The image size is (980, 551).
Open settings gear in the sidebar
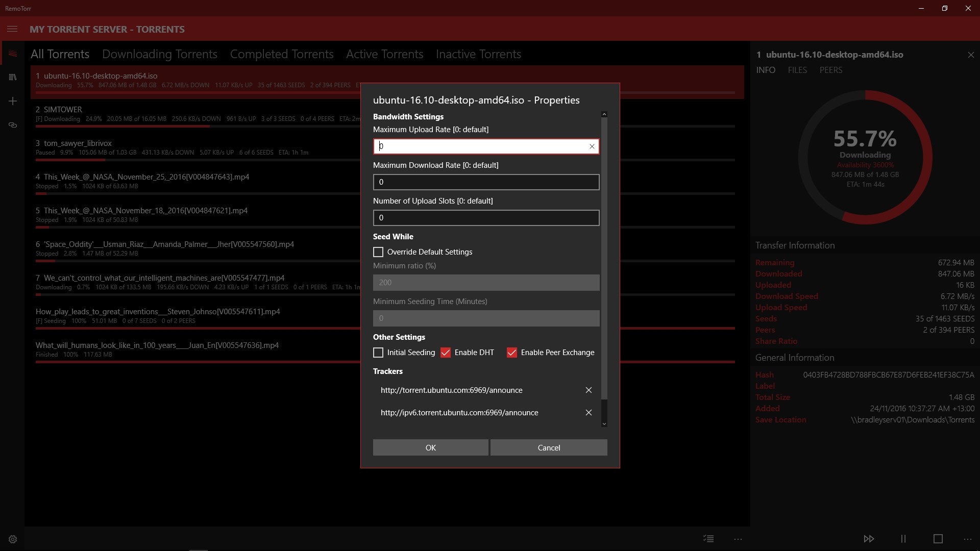point(13,539)
